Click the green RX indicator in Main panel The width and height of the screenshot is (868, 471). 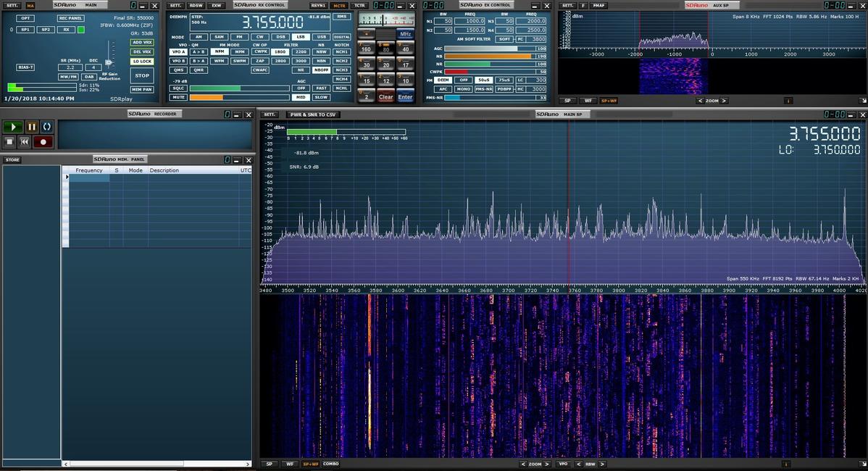click(x=81, y=29)
